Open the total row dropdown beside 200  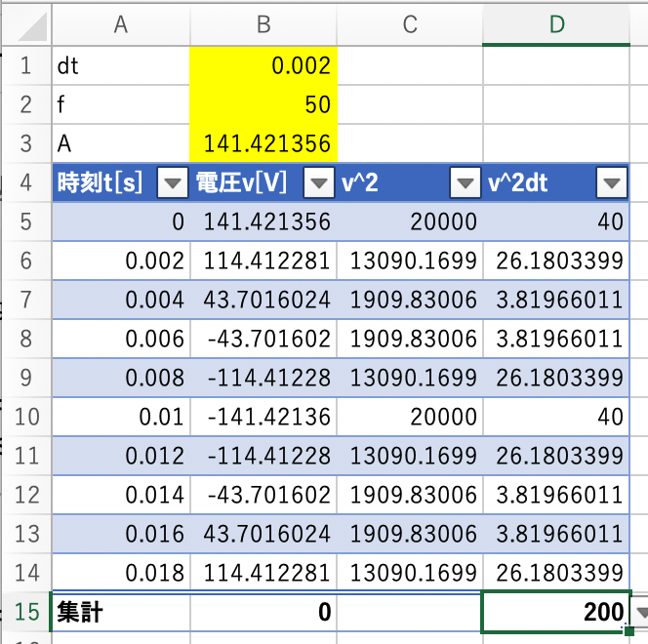[640, 612]
